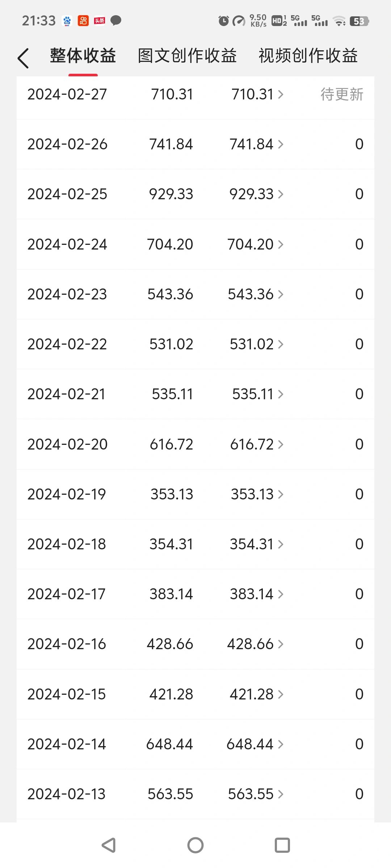391x868 pixels.
Task: Switch to 图文创作收益 tab
Action: [187, 56]
